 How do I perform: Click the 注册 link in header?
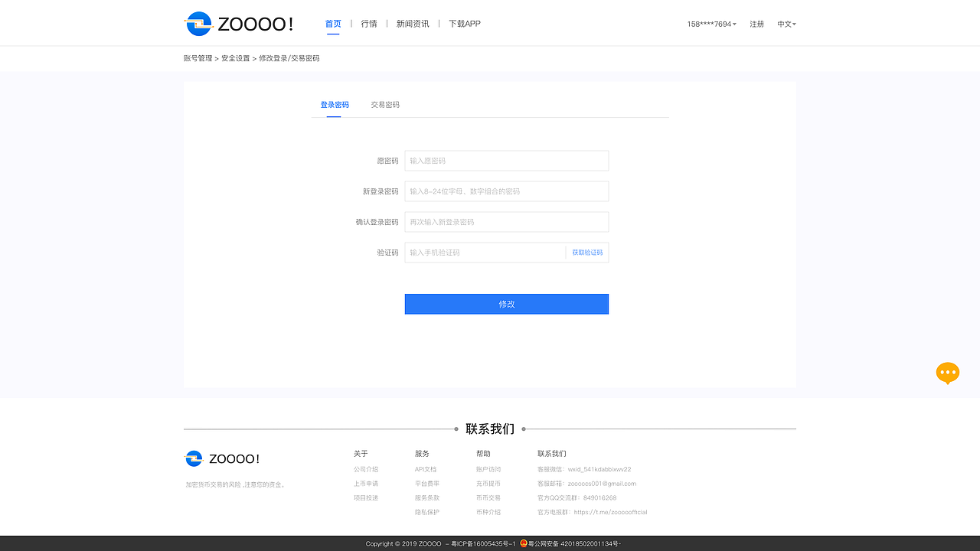coord(756,24)
